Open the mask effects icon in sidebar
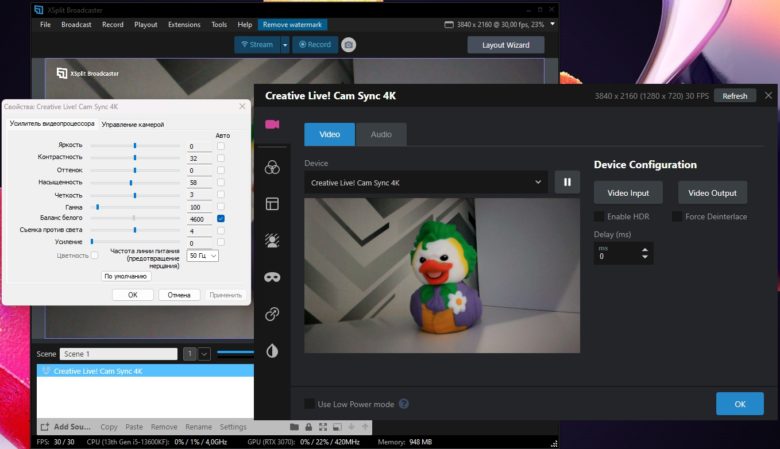Image resolution: width=780 pixels, height=449 pixels. (272, 277)
